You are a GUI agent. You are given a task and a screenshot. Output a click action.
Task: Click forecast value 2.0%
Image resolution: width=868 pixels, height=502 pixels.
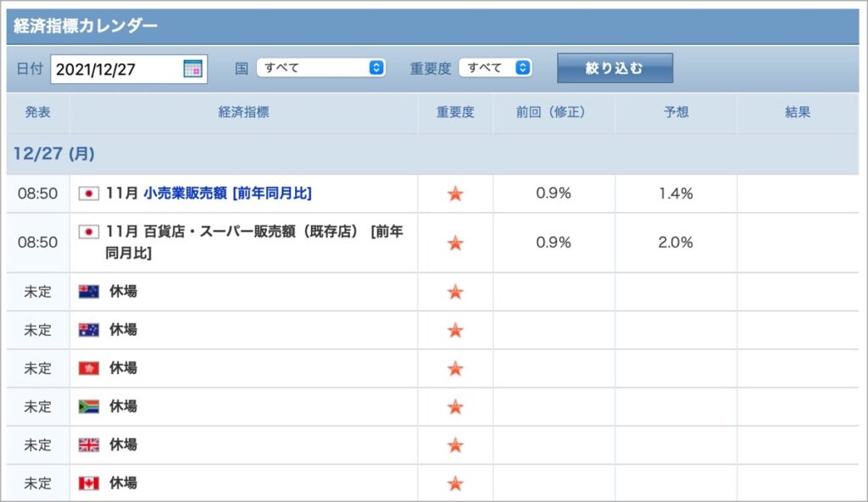676,243
